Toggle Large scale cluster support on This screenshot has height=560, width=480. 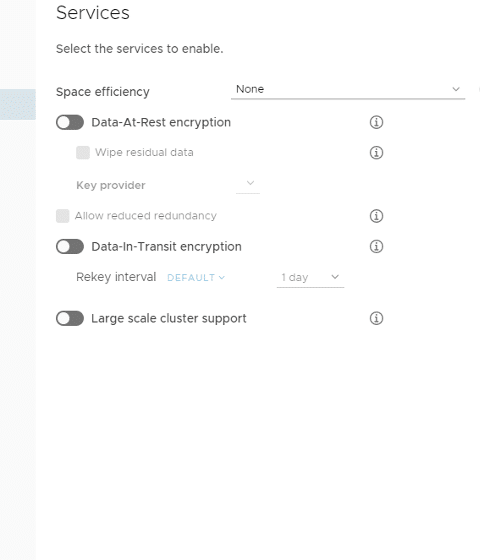click(x=70, y=318)
